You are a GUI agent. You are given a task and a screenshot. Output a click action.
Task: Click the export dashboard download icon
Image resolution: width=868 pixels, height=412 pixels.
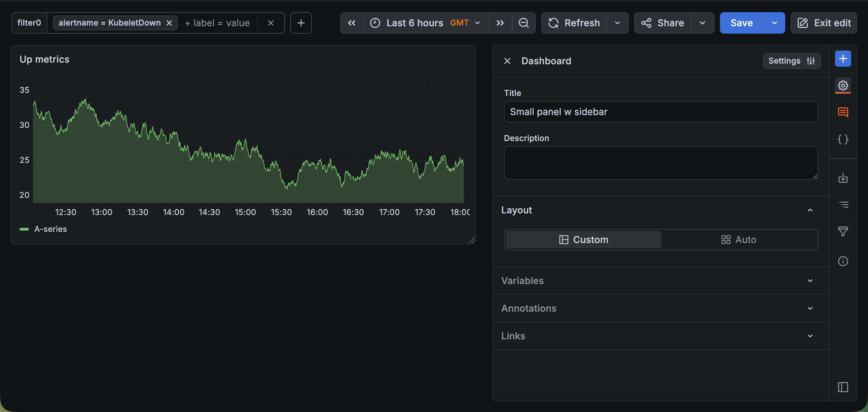843,178
